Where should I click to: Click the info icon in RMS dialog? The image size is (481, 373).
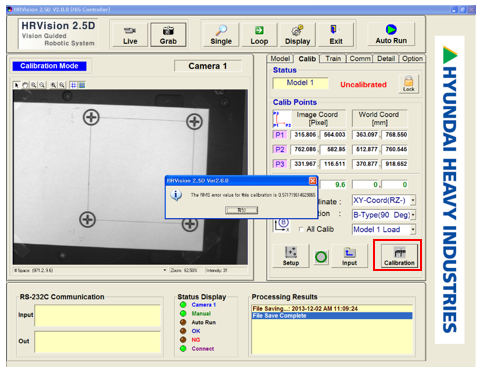click(176, 195)
